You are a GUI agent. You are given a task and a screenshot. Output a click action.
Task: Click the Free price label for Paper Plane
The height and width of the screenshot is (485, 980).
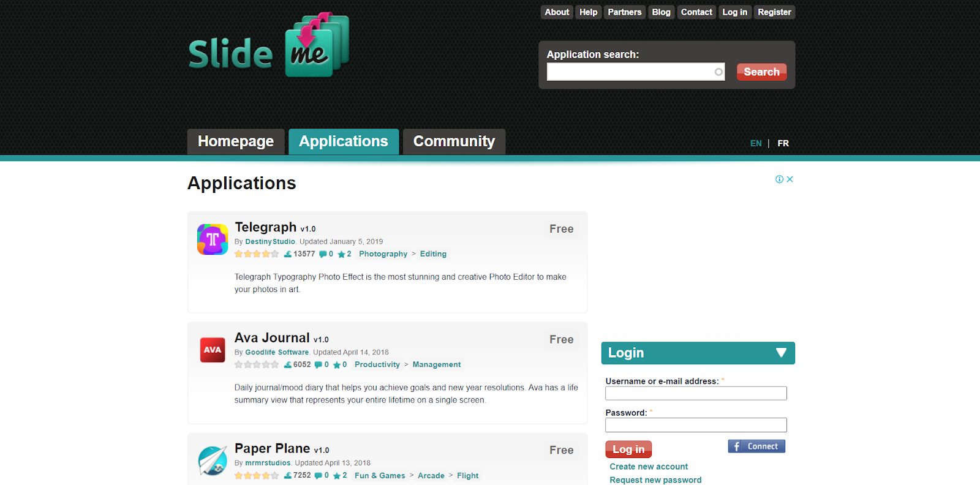(562, 451)
